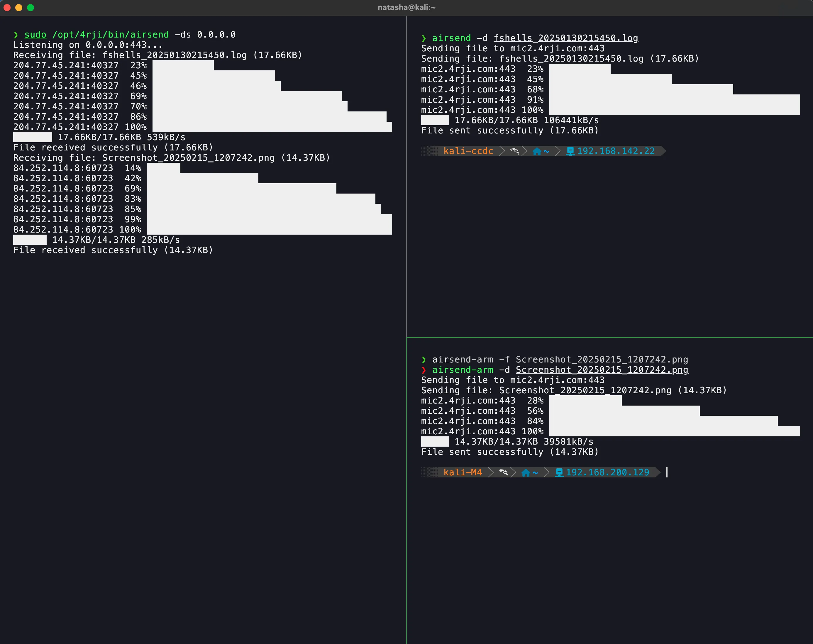Screen dimensions: 813x644
Task: Click the Kali dragon icon in kali-M4 prompt
Action: (x=503, y=472)
